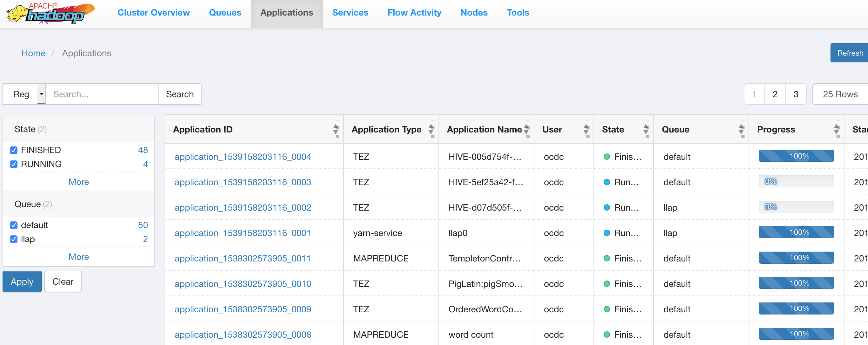The width and height of the screenshot is (868, 345).
Task: Click the State filter panel header
Action: 78,129
